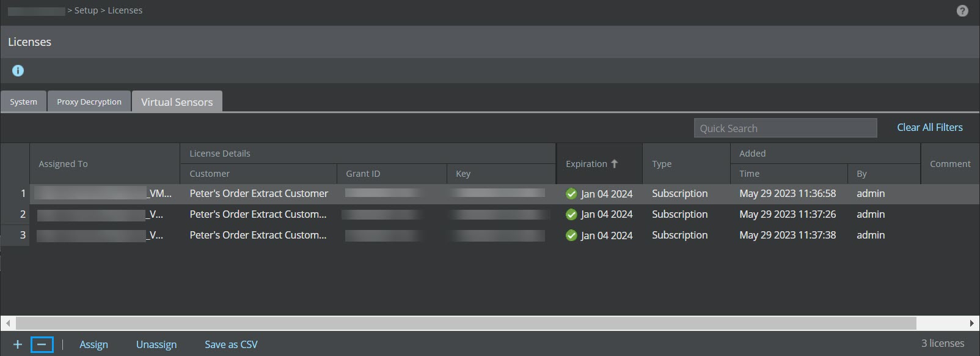Click scrollbar left arrow
The image size is (980, 356).
(8, 323)
